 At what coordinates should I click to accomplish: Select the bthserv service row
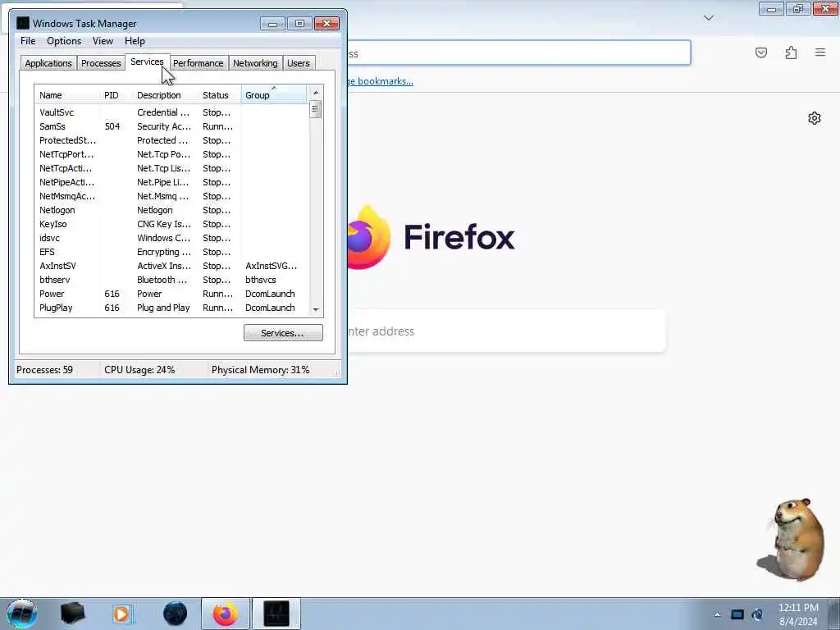pos(171,280)
